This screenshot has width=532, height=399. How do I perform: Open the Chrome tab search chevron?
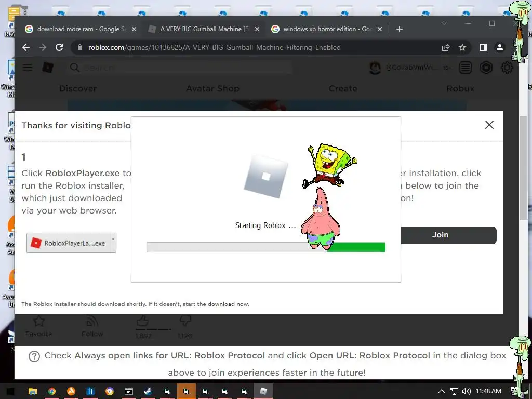click(x=444, y=23)
